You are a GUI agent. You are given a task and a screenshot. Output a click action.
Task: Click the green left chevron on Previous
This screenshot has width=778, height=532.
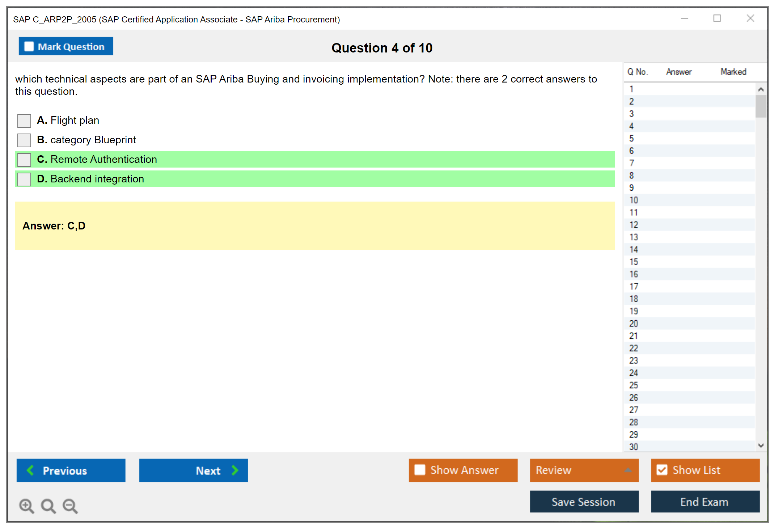coord(30,470)
